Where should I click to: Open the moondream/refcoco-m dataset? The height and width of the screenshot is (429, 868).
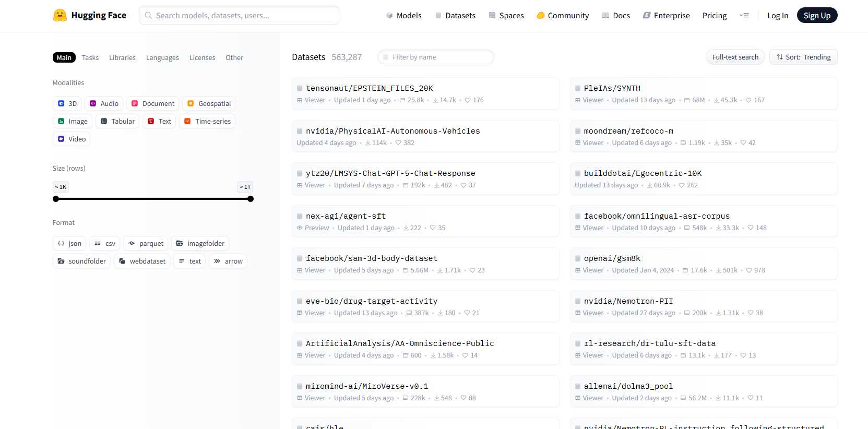point(704,136)
